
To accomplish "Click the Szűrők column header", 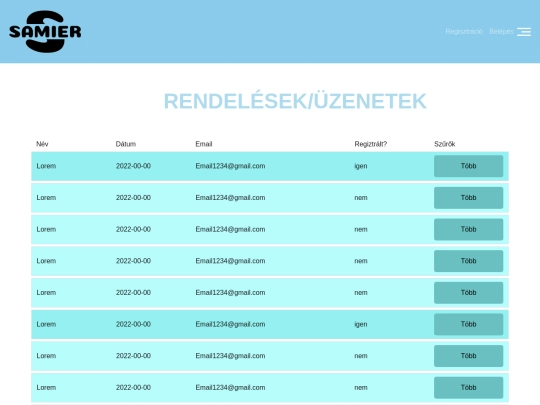I will click(x=445, y=144).
